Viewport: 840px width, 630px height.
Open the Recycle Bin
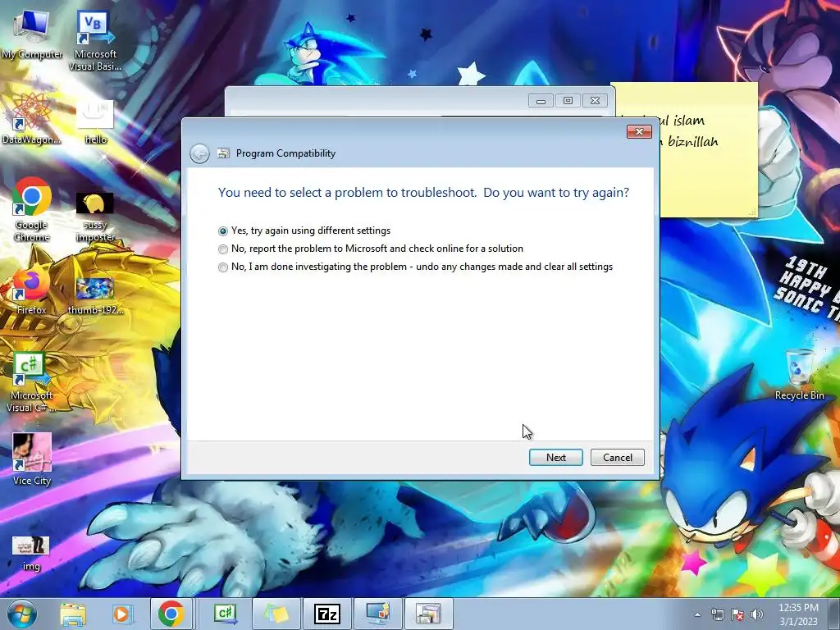799,375
